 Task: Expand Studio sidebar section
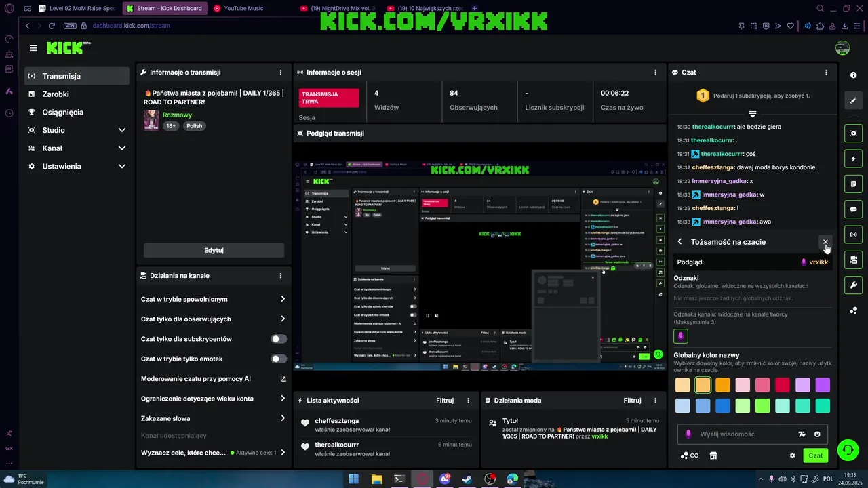coord(77,130)
